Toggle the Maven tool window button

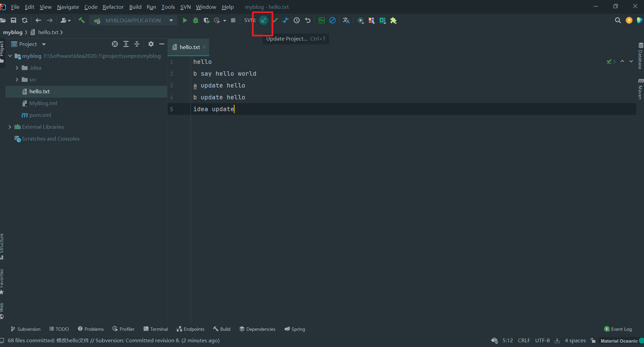click(640, 89)
